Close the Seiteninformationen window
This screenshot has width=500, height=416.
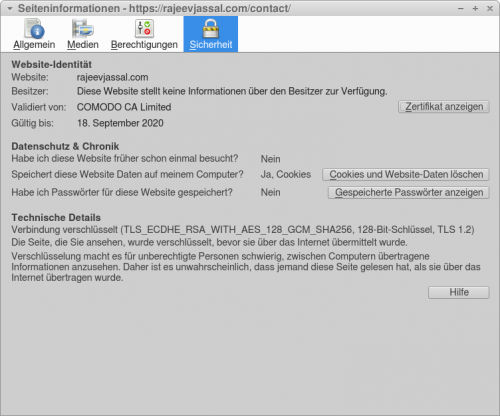pos(490,9)
